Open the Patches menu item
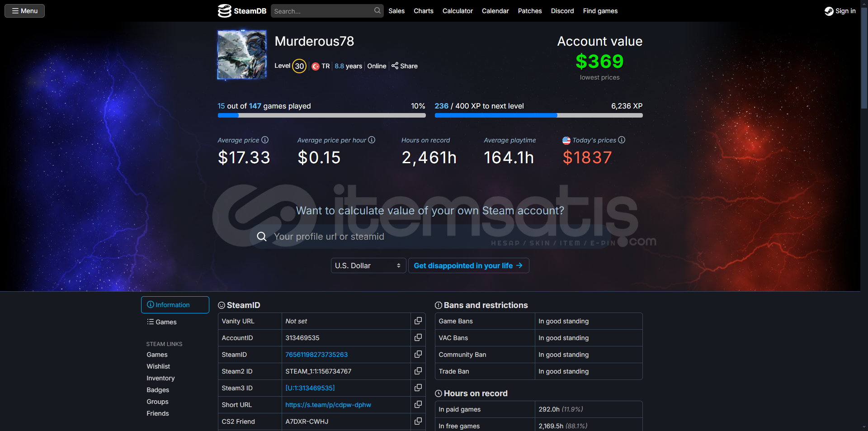Screen dimensions: 868x431 (x=530, y=11)
